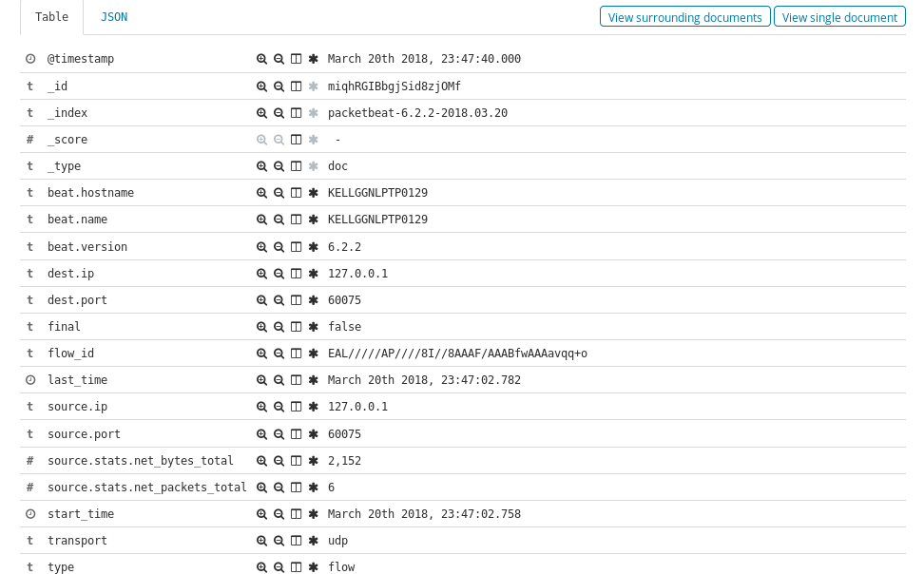The width and height of the screenshot is (924, 574).
Task: Filter out value of source.port
Action: point(279,434)
